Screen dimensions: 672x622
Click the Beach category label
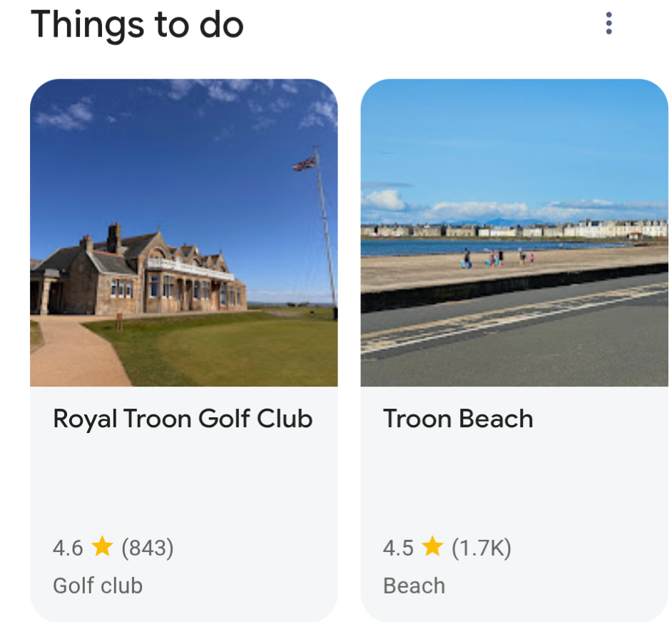coord(414,586)
